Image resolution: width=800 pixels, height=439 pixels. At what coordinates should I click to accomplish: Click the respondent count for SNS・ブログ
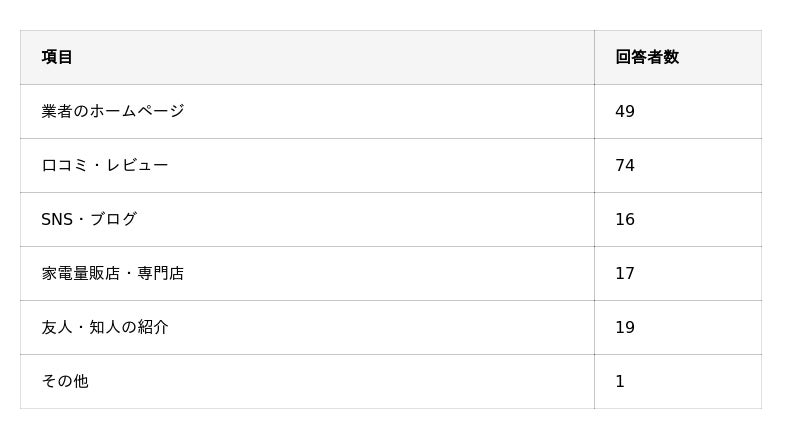[625, 219]
